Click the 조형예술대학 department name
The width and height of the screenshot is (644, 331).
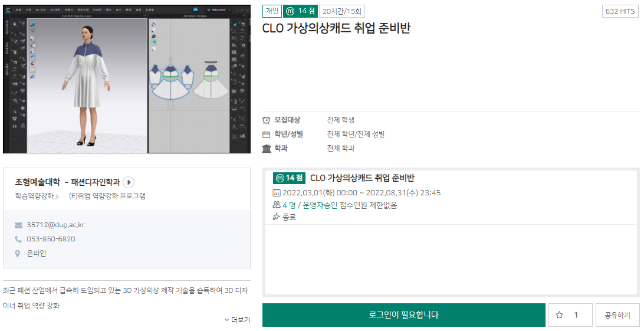[38, 182]
